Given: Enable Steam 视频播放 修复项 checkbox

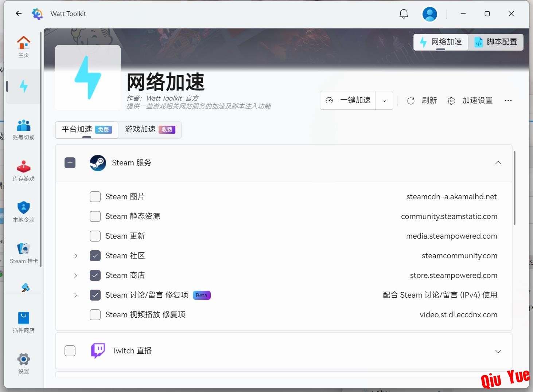Looking at the screenshot, I should point(95,315).
